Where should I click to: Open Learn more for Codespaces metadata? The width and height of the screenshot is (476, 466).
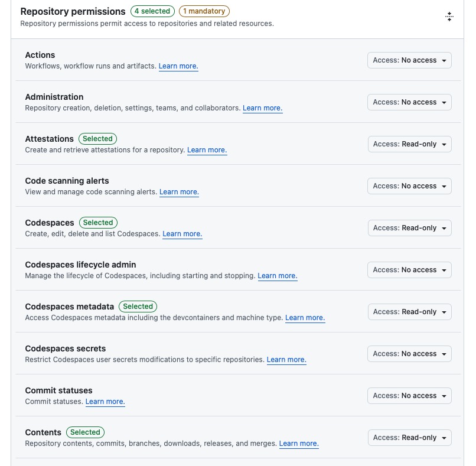coord(305,318)
